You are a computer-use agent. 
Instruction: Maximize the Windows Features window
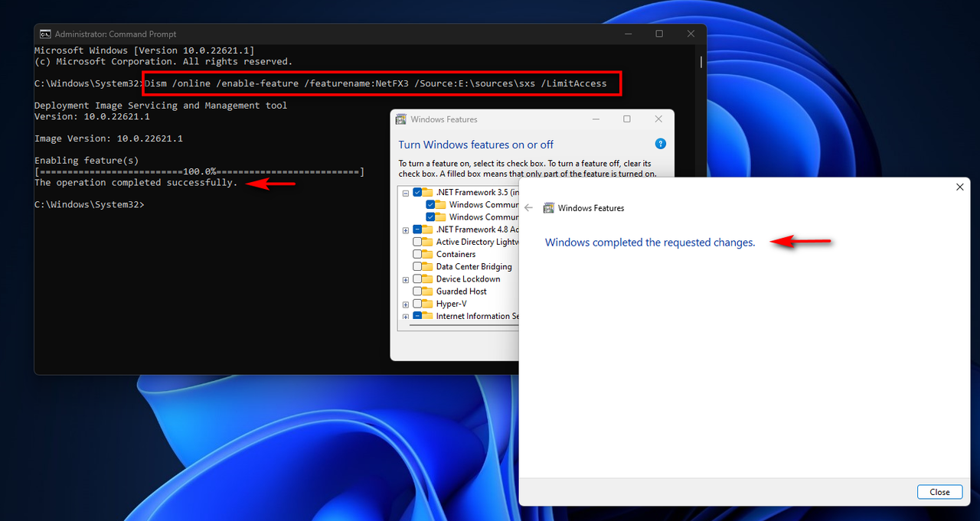point(626,119)
